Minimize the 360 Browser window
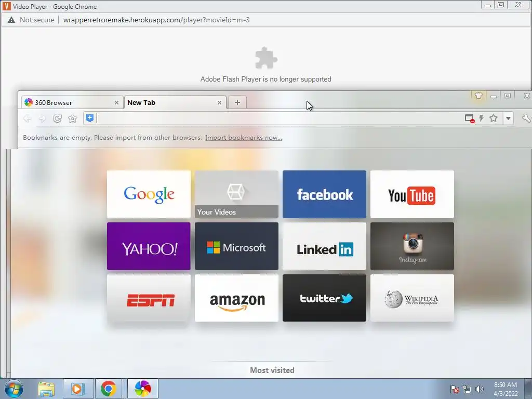 (x=494, y=96)
